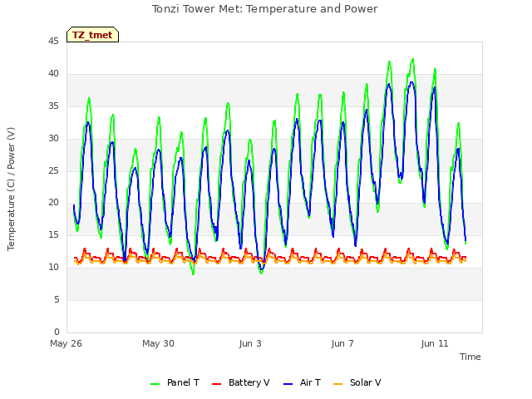The image size is (532, 399).
Task: Toggle Battery V series in legend
Action: [x=240, y=382]
